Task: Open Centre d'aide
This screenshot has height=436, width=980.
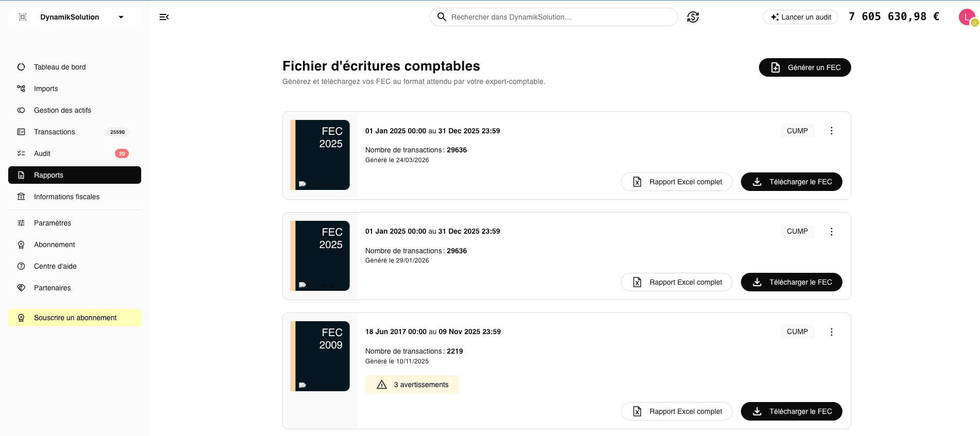Action: (75, 266)
